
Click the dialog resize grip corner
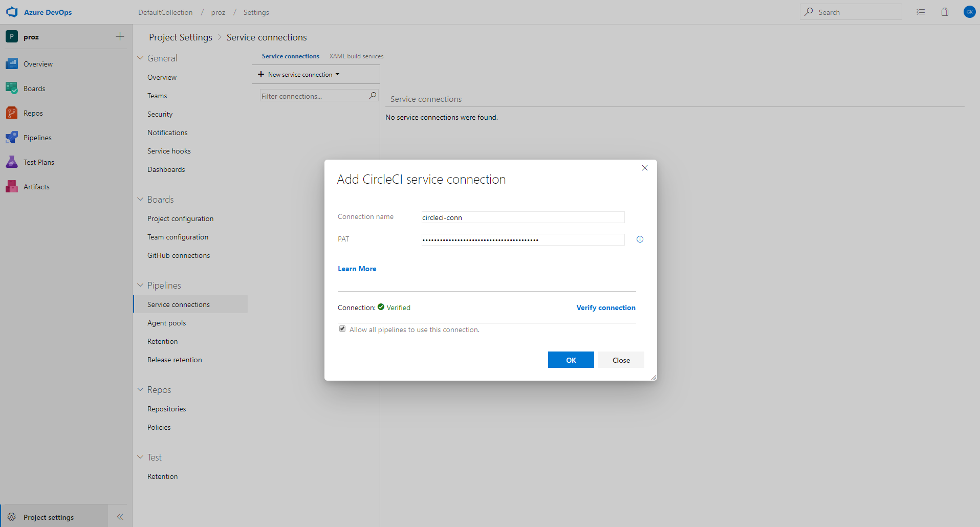[654, 377]
